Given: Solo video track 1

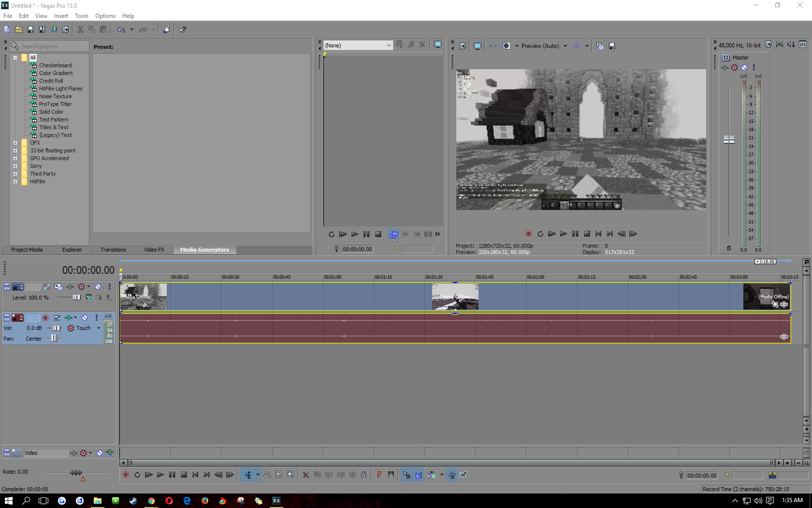Looking at the screenshot, I should click(x=109, y=286).
